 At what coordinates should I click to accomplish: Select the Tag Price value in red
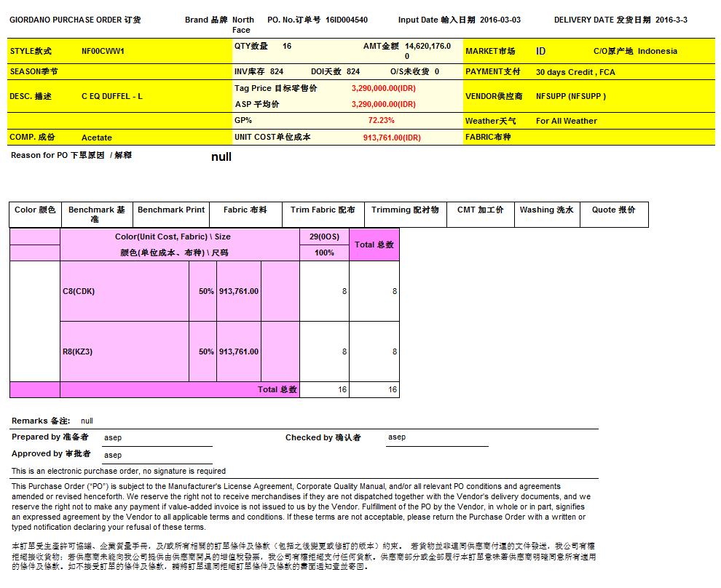(383, 88)
